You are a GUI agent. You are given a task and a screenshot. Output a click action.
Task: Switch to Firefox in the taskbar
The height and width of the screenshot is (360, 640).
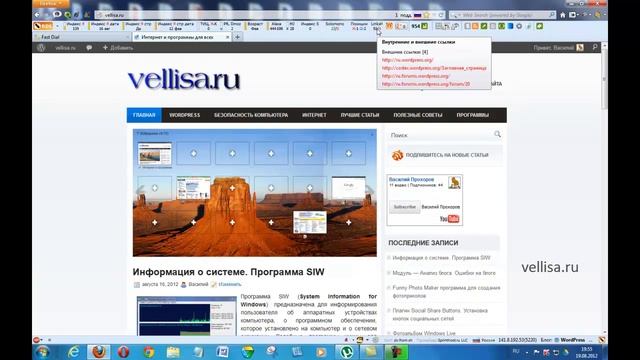tap(98, 352)
